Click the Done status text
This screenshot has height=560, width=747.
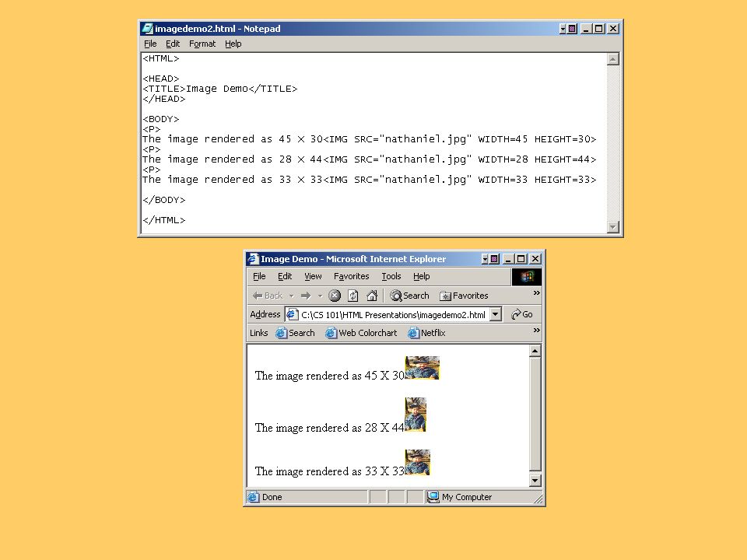pos(272,497)
